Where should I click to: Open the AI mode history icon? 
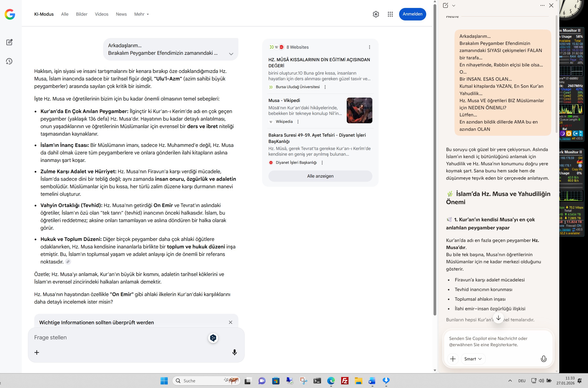coord(9,61)
